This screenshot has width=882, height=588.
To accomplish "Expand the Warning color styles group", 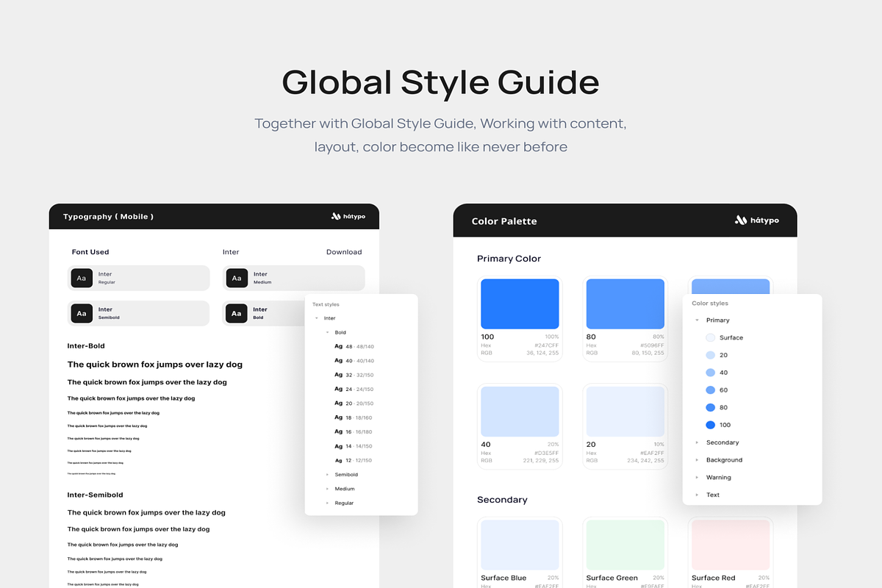I will (x=697, y=478).
